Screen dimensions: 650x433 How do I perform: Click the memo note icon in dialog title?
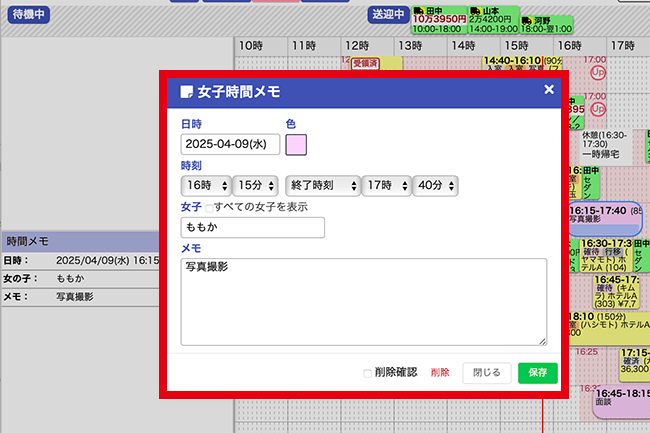185,91
